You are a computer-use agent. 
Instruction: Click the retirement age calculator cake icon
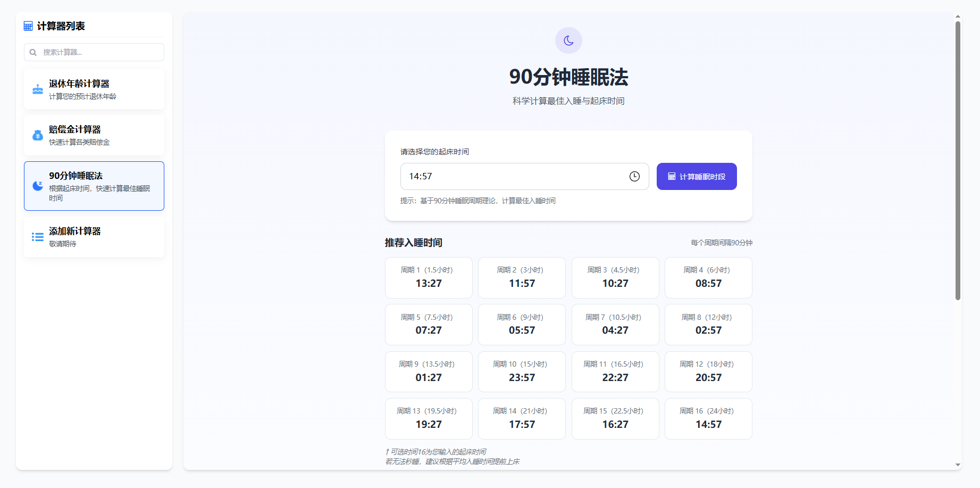tap(38, 89)
